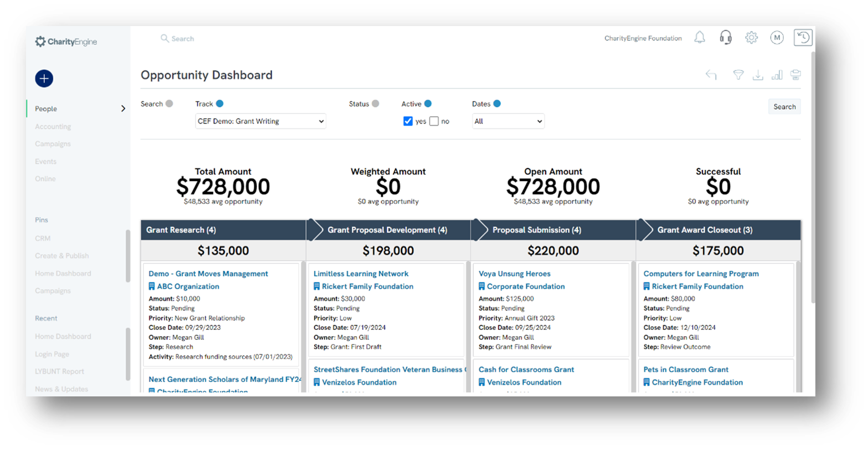Screen dimensions: 868x449
Task: Select Campaigns in the left navigation
Action: point(53,143)
